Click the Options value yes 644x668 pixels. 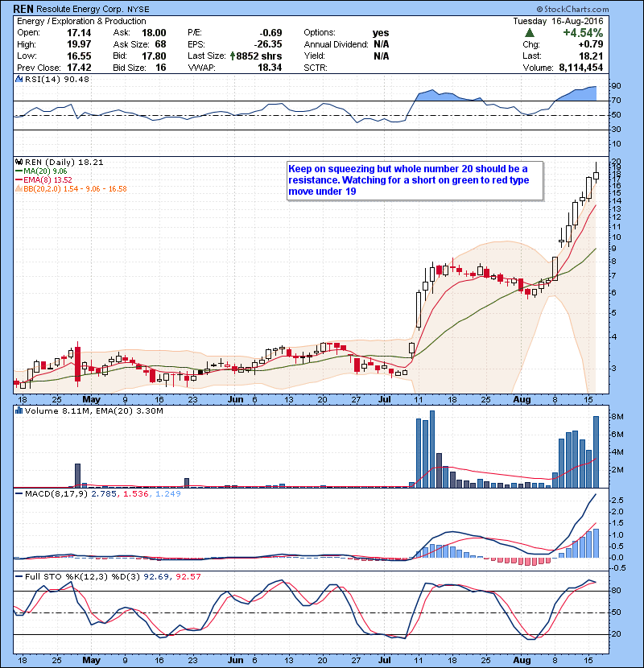(381, 33)
